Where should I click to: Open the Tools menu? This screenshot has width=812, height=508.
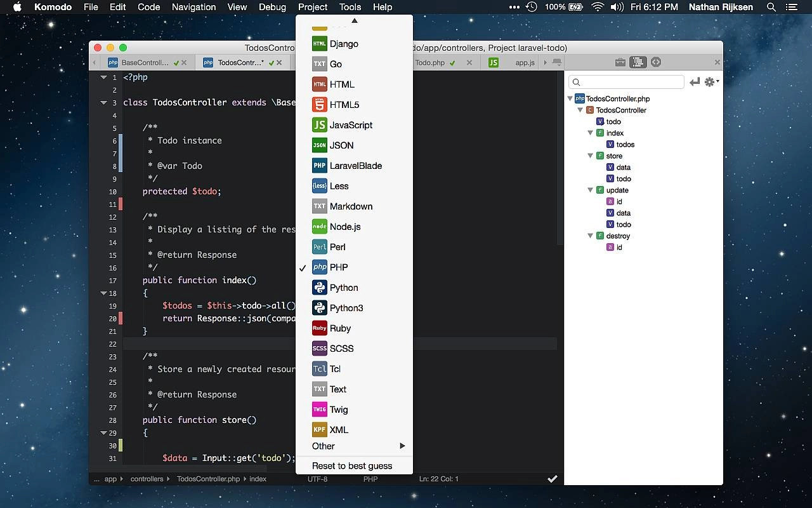[x=350, y=7]
